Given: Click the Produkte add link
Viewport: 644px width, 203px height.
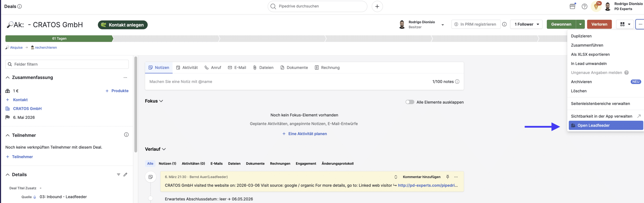Looking at the screenshot, I should [x=117, y=91].
